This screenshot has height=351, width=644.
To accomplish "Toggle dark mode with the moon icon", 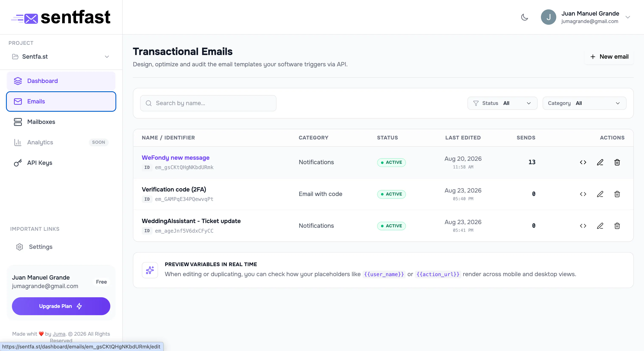I will (524, 17).
